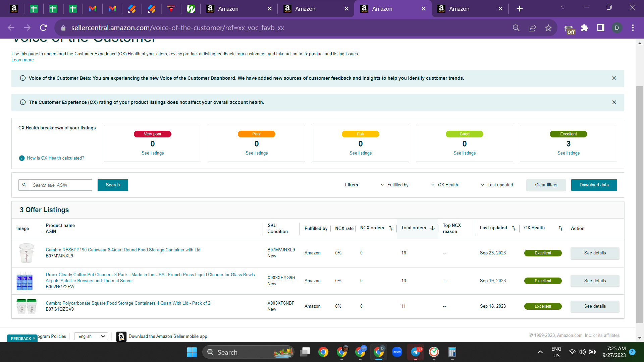Reload the Seller Central page
The image size is (644, 362).
point(43,28)
